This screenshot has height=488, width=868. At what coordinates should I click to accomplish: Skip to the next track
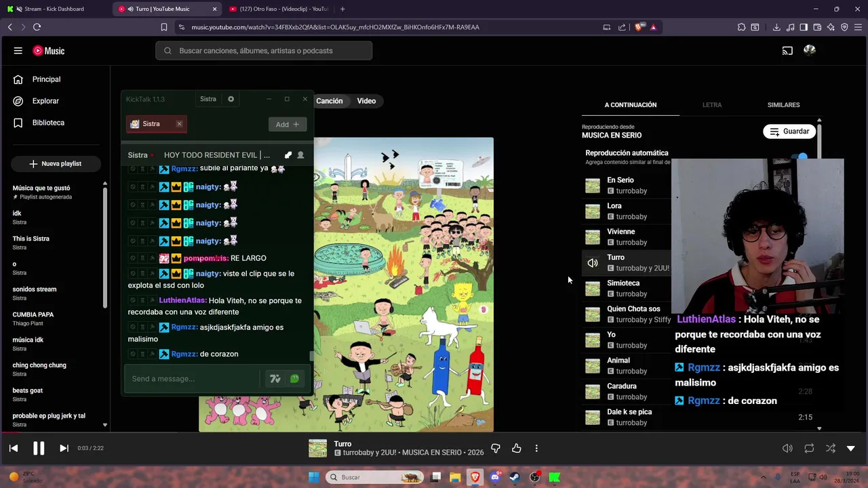(64, 448)
